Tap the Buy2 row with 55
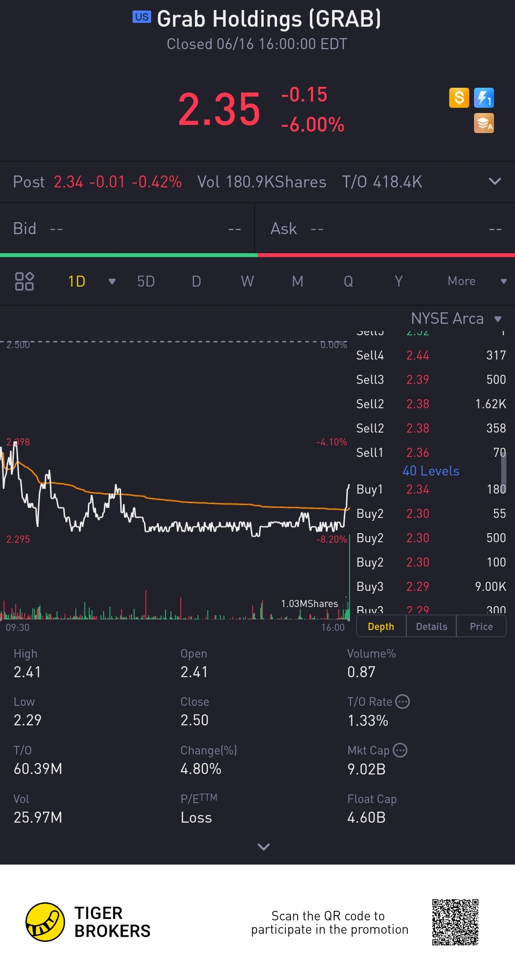Image resolution: width=515 pixels, height=980 pixels. 431,514
